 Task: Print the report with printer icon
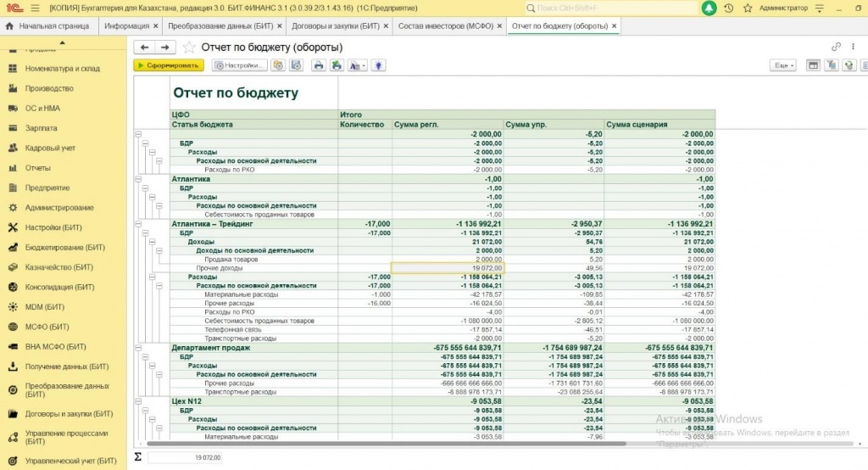[x=319, y=65]
